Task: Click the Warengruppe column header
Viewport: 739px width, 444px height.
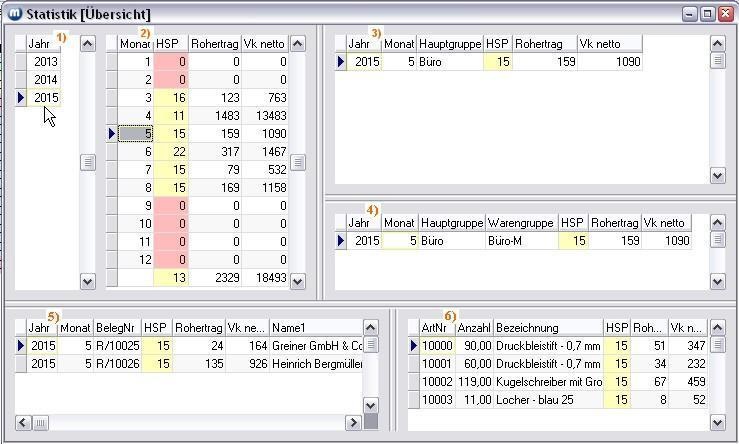Action: click(520, 222)
